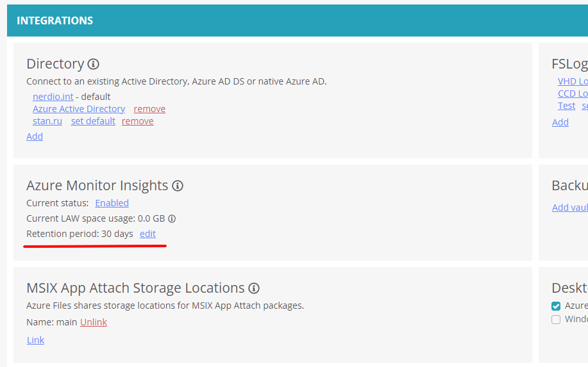Screen dimensions: 588x367
Task: Click info icon next to Directory heading
Action: pos(94,64)
